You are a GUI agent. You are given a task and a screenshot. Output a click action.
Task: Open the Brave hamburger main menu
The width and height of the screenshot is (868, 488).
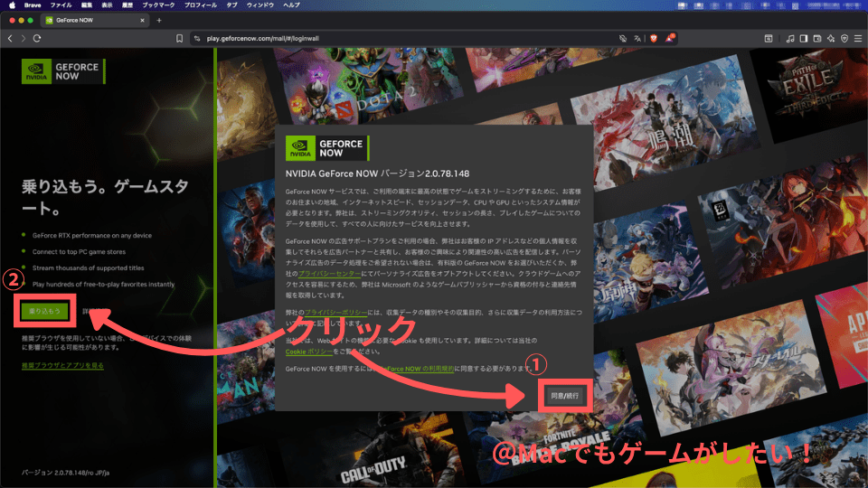click(x=858, y=38)
